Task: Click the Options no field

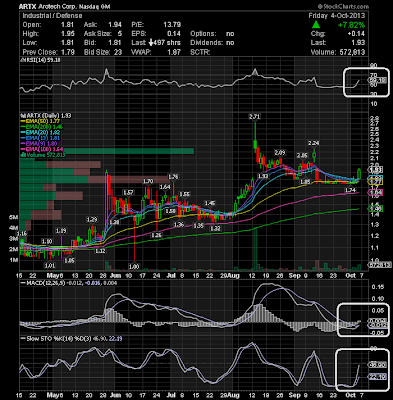Action: point(212,34)
